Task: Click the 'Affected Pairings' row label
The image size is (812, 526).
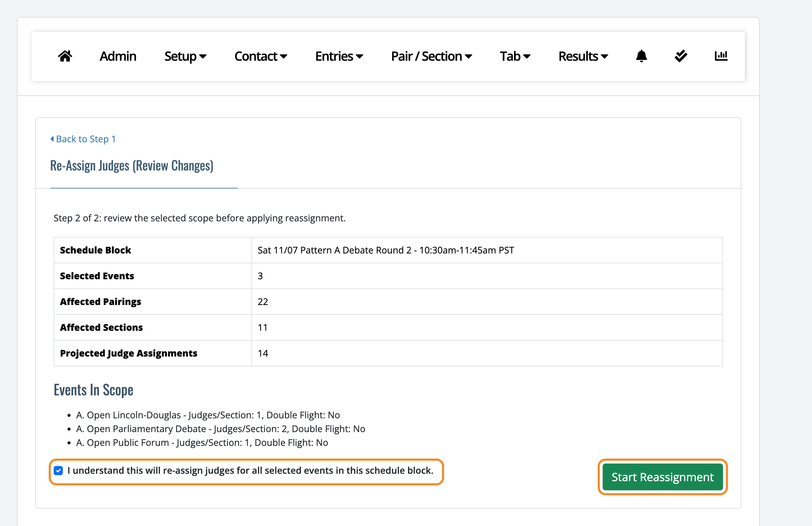Action: coord(101,302)
